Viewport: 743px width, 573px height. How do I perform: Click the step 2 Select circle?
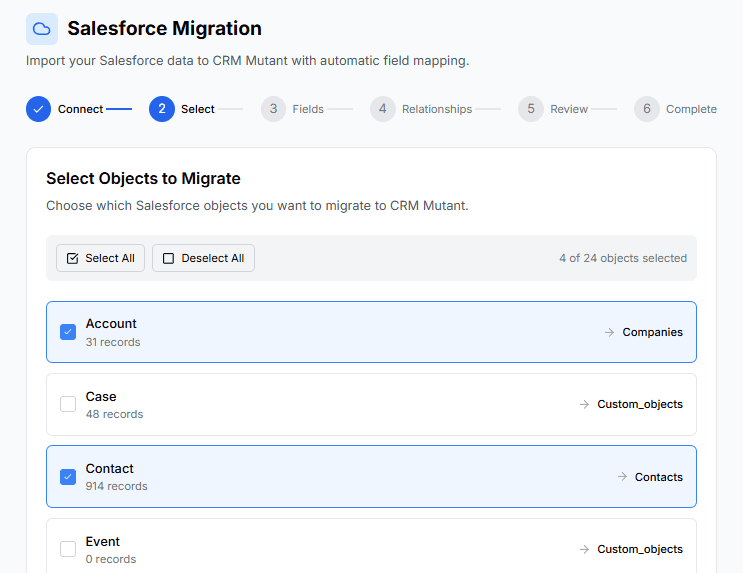(162, 109)
